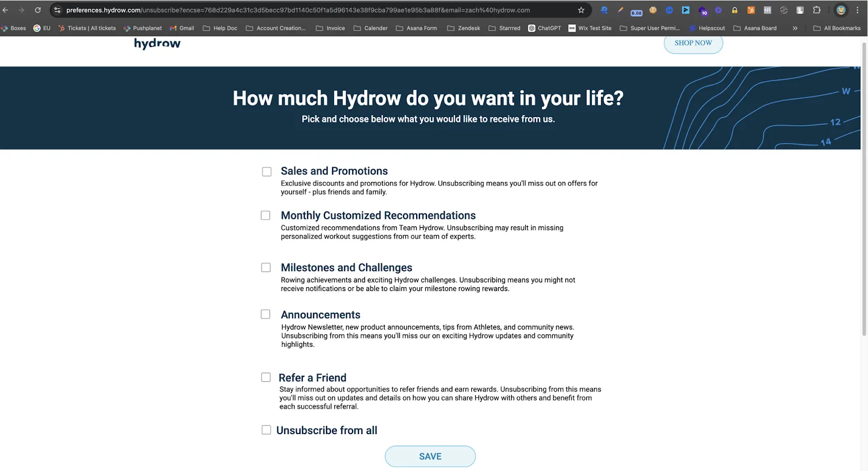Toggle Milestones and Challenges checkbox
The height and width of the screenshot is (471, 868).
(266, 268)
